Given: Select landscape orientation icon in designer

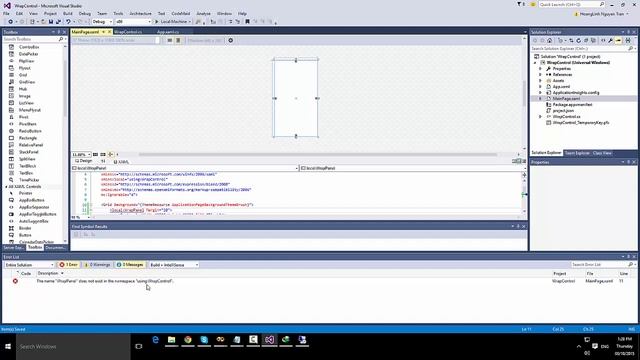Looking at the screenshot, I should point(170,40).
